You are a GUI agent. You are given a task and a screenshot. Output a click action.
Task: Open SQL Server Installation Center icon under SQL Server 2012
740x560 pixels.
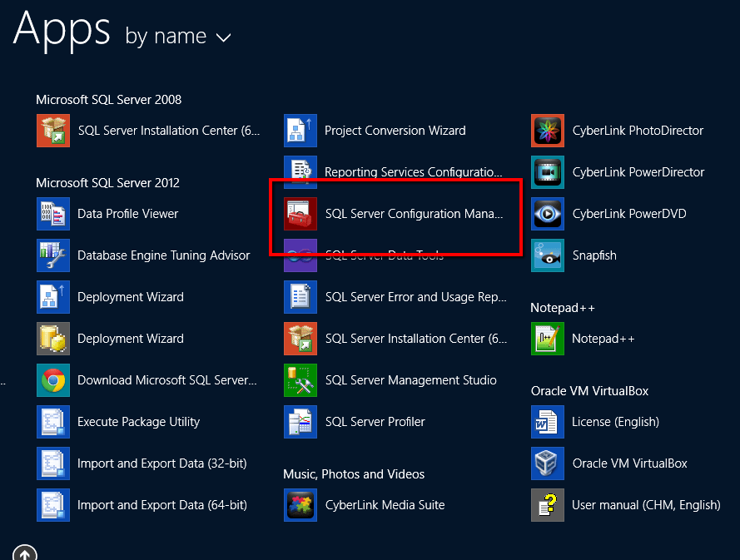click(300, 339)
